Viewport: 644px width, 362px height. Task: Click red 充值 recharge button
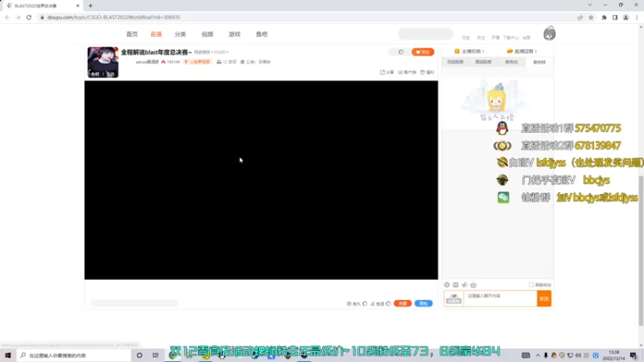[402, 303]
